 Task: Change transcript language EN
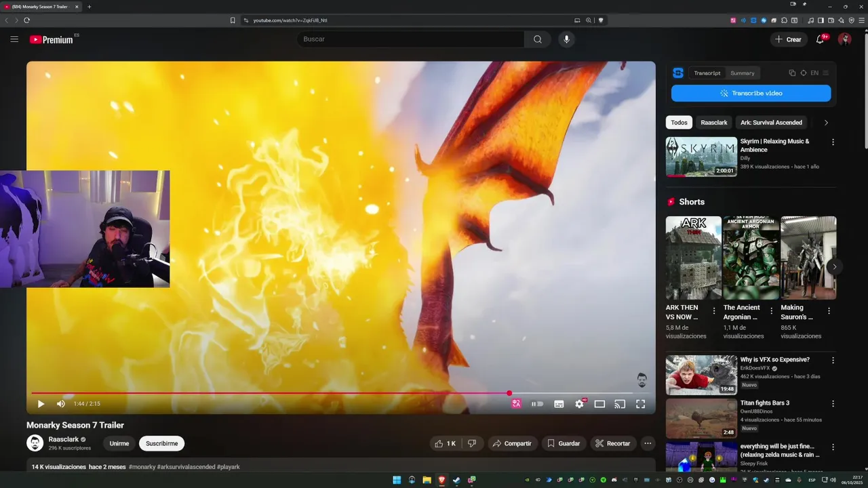(x=814, y=73)
